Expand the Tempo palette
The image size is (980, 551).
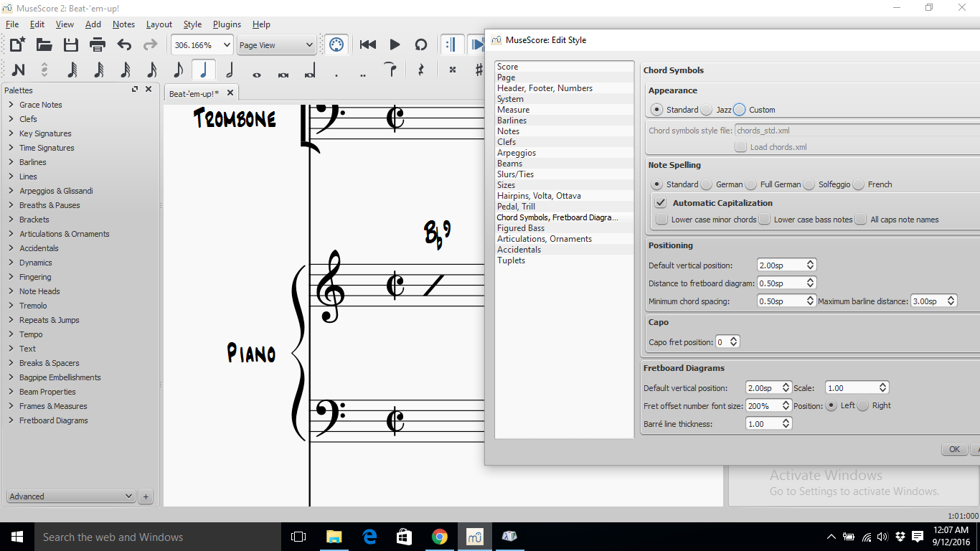(x=11, y=334)
